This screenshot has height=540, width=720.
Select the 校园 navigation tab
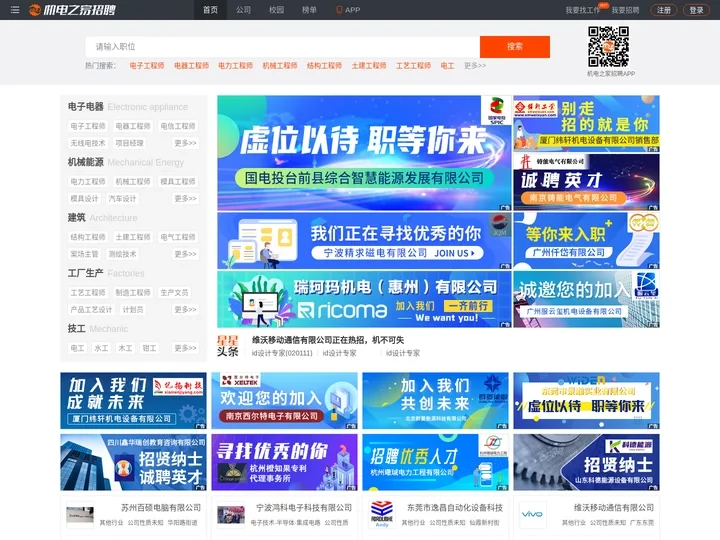point(276,10)
